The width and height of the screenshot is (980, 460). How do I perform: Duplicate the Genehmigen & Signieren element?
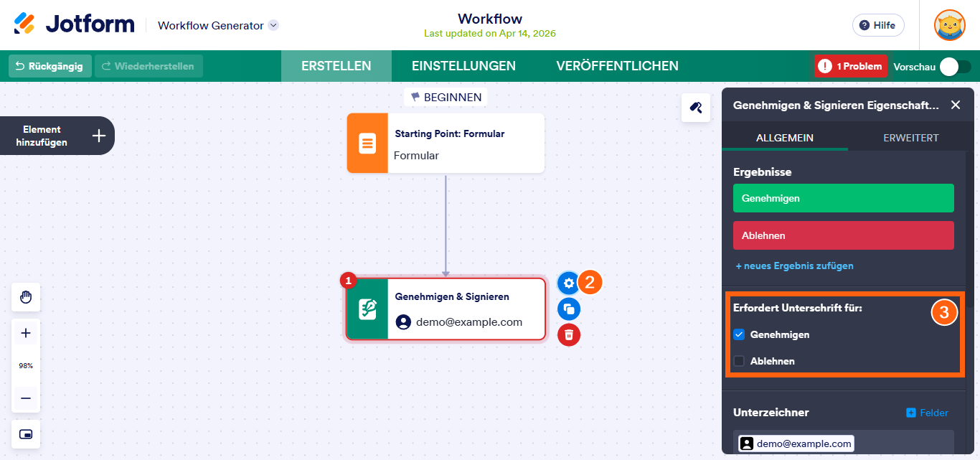click(568, 309)
